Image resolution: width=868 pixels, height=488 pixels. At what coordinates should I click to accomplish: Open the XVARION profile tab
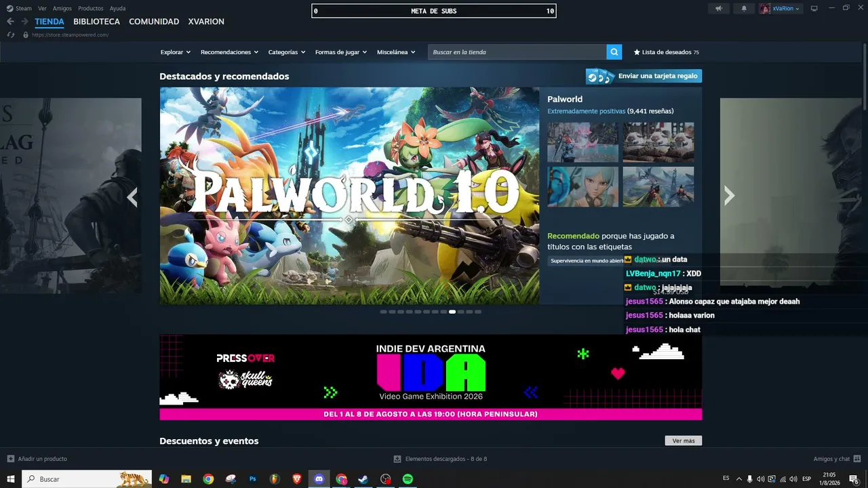coord(206,22)
